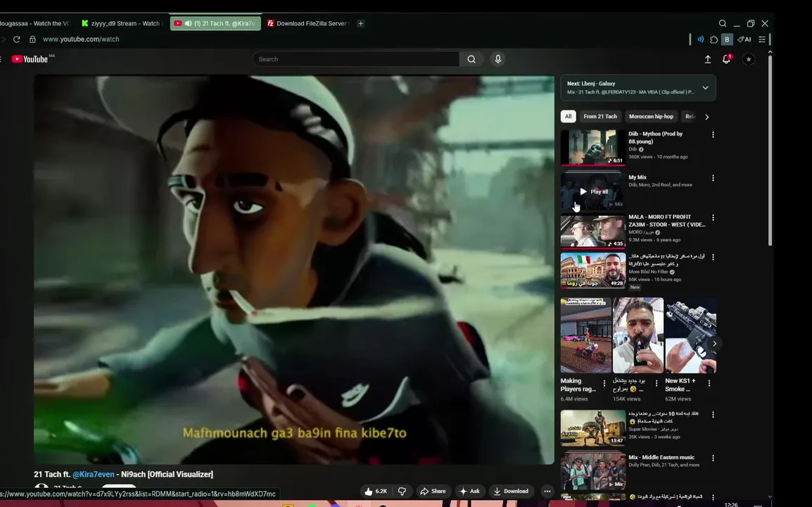
Task: Open options for New KS1 + Smoke short
Action: [709, 384]
